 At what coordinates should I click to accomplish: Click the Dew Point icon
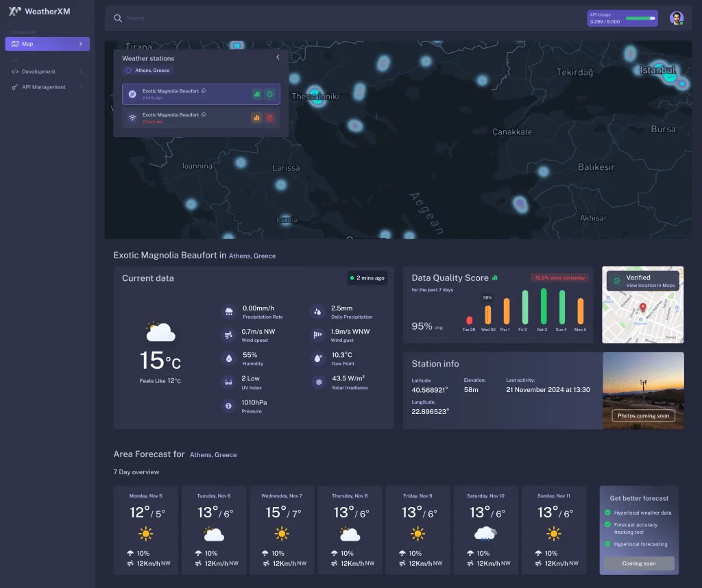click(317, 358)
